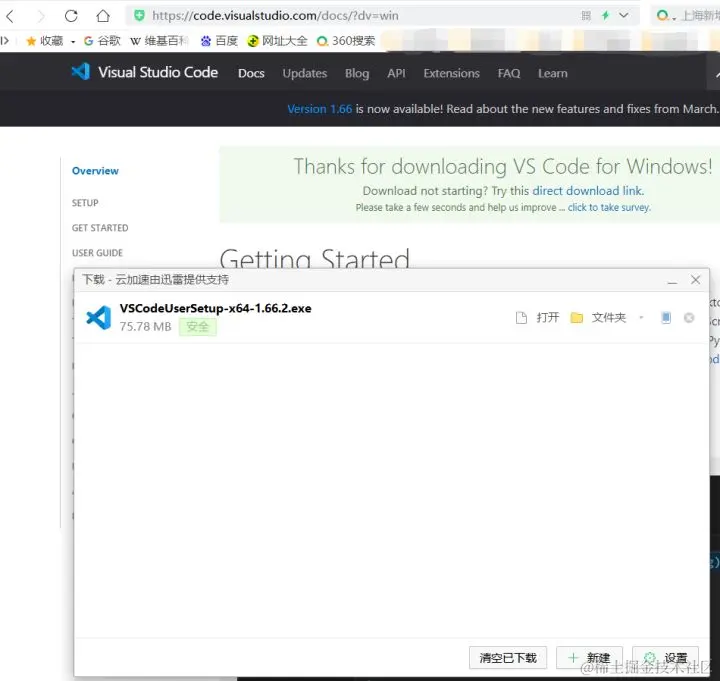The image size is (720, 681).
Task: Open the 谷歌 bookmark
Action: click(102, 41)
